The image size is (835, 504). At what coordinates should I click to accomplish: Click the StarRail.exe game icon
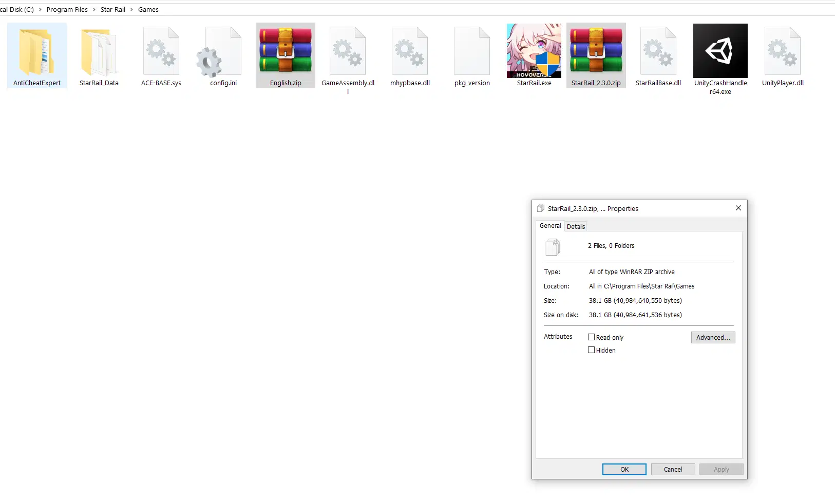534,51
